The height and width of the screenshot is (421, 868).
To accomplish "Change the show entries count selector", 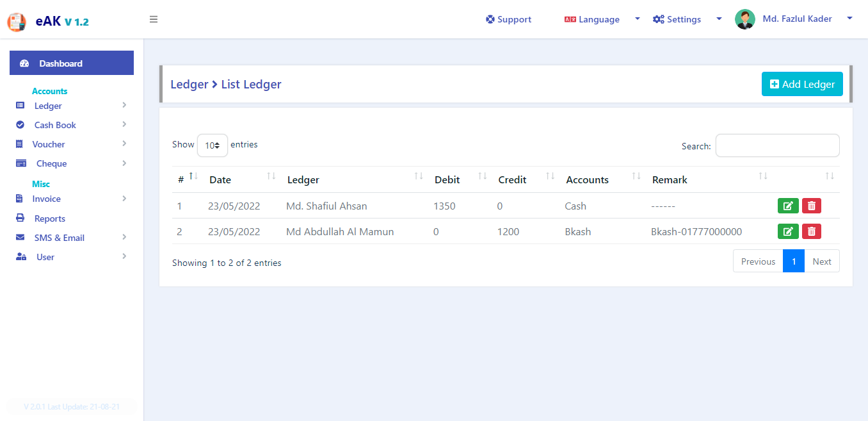I will (213, 145).
